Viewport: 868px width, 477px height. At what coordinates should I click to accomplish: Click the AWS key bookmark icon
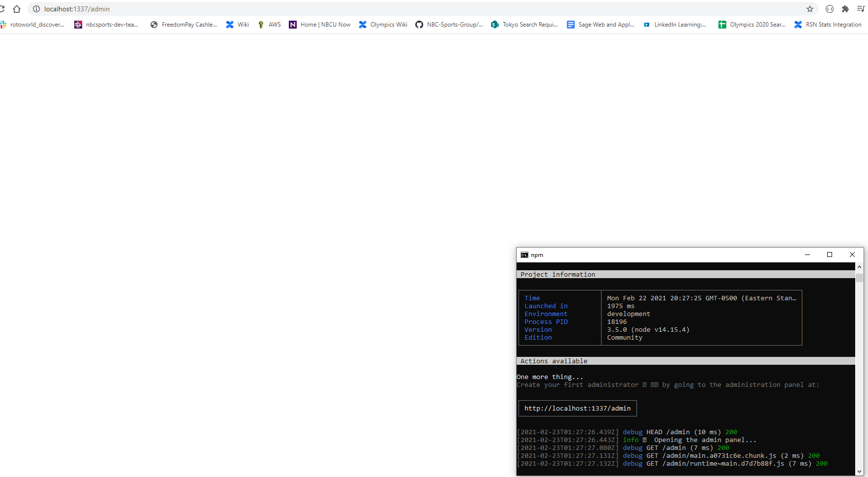260,25
